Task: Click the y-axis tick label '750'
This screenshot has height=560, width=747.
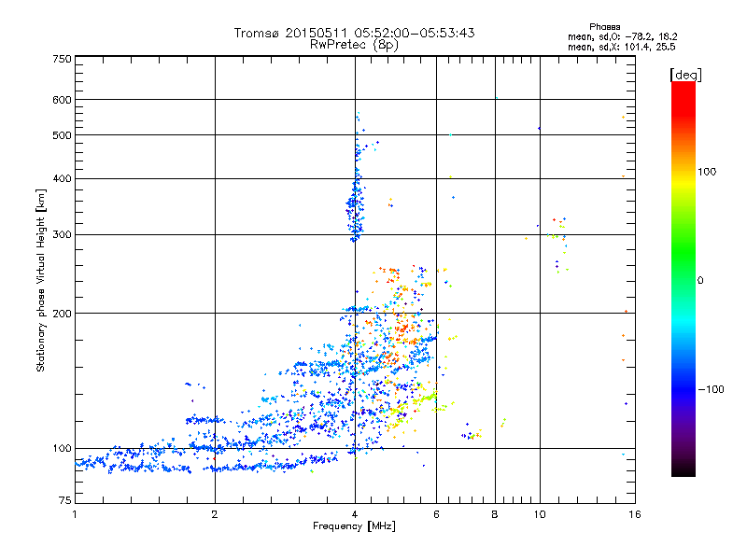Action: (x=63, y=59)
